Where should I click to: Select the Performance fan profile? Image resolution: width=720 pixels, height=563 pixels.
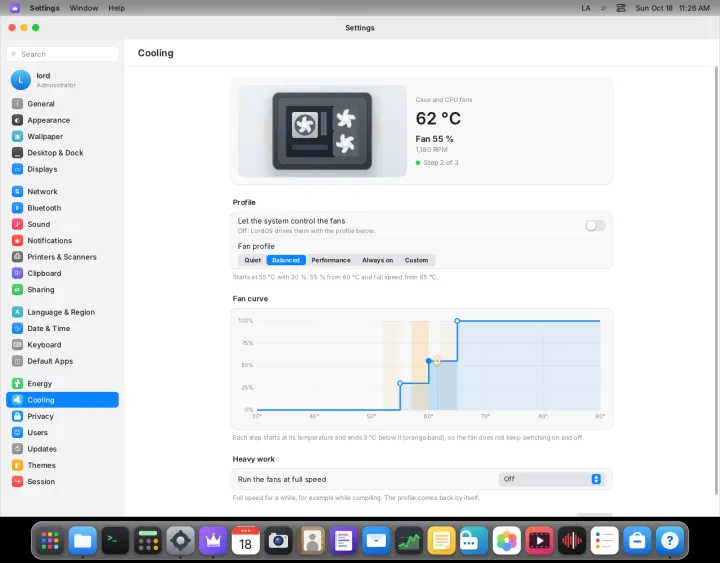tap(331, 260)
